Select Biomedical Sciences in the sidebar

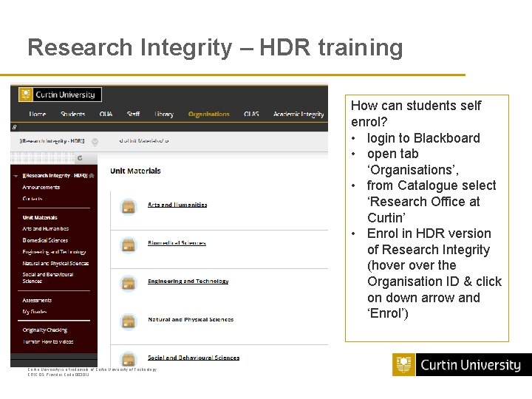click(45, 240)
